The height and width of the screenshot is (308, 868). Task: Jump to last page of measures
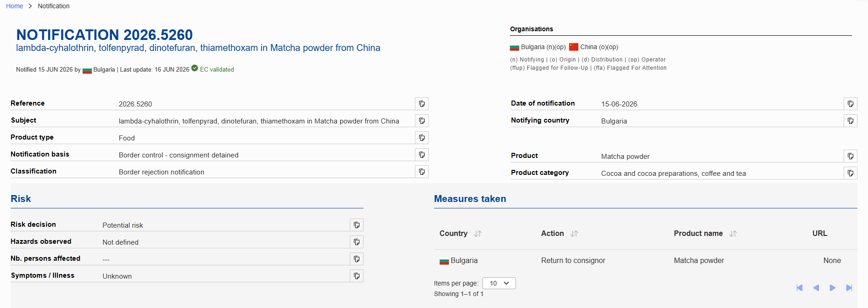(x=849, y=288)
